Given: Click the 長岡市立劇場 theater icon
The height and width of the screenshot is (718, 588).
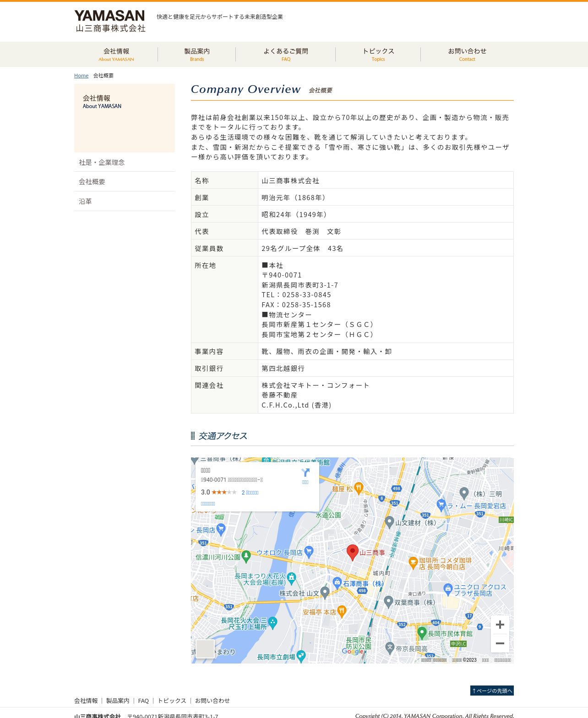Looking at the screenshot, I should 301,656.
